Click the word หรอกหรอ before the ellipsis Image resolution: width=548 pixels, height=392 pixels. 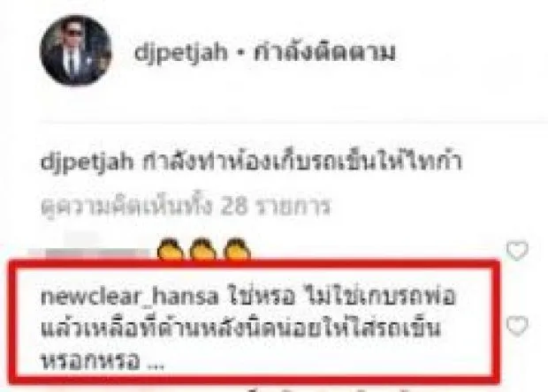click(x=90, y=361)
